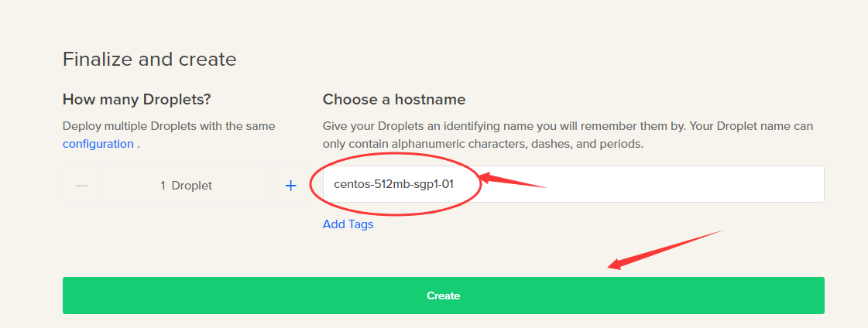Follow the blue configuration link
The width and height of the screenshot is (868, 328).
pos(98,144)
